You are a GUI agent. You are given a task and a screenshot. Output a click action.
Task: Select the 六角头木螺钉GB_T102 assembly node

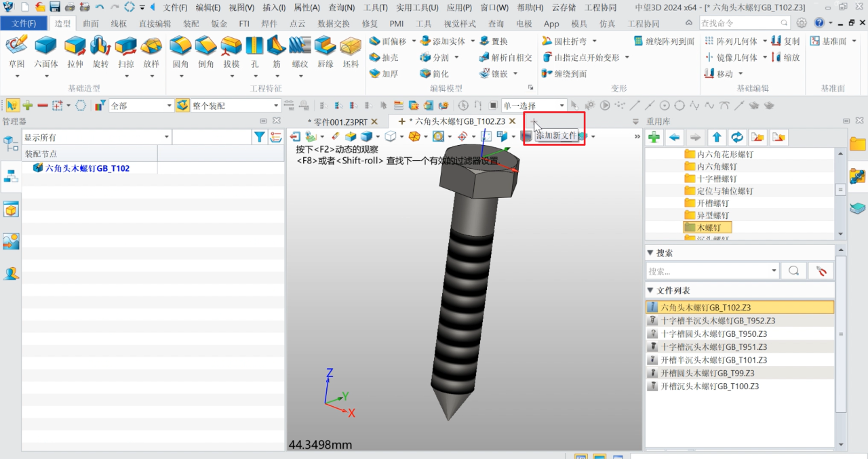tap(81, 168)
